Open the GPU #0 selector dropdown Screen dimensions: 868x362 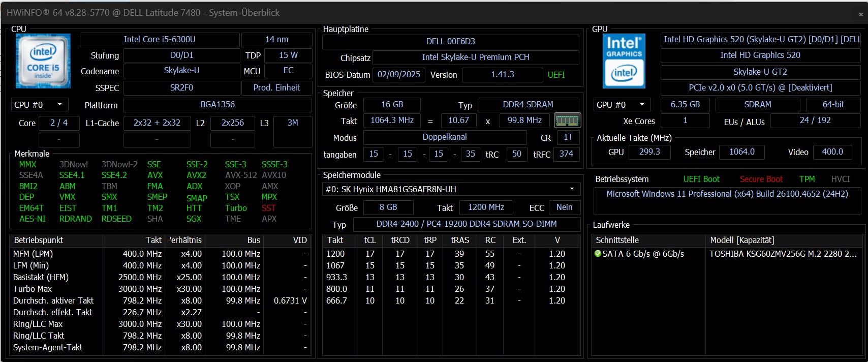(622, 105)
